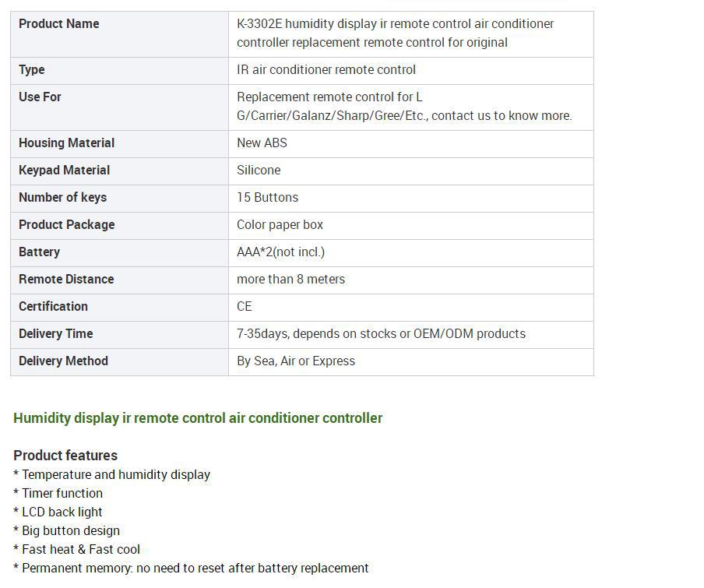Click the 'AAA*2(not incl.)' battery value
The width and height of the screenshot is (704, 588).
[x=280, y=252]
